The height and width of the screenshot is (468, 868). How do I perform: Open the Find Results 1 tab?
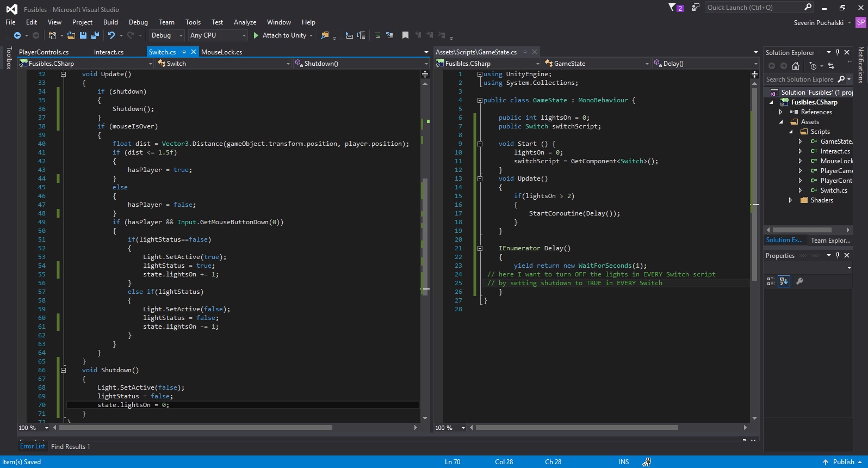(x=71, y=447)
